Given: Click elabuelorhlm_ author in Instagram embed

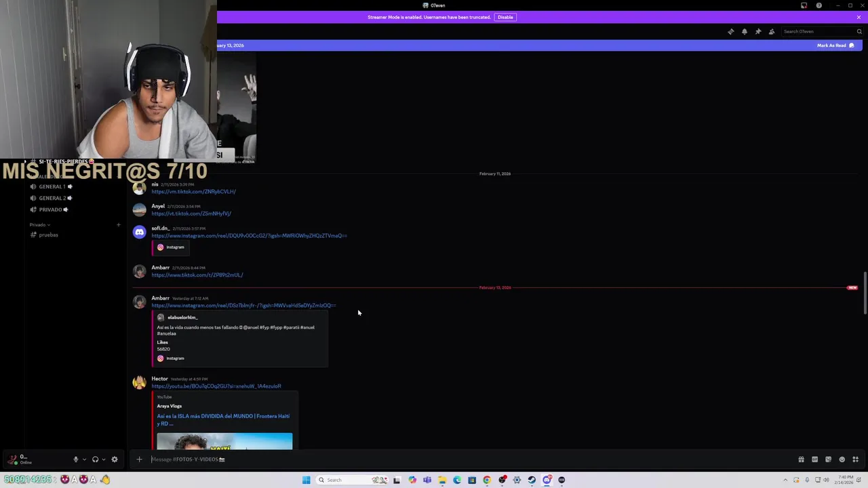Looking at the screenshot, I should pos(182,317).
